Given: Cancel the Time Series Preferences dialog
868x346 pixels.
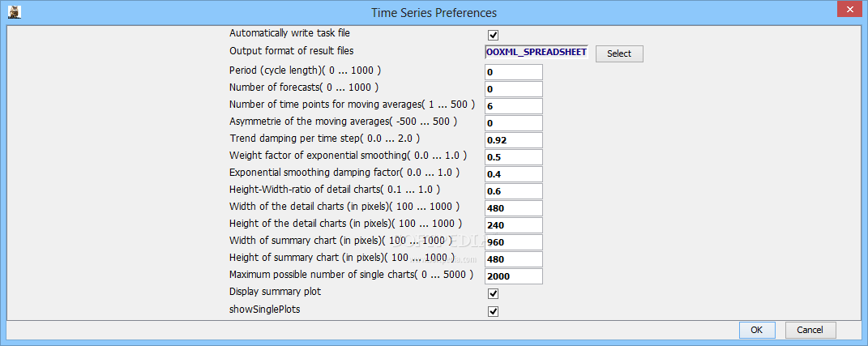Looking at the screenshot, I should [x=810, y=330].
